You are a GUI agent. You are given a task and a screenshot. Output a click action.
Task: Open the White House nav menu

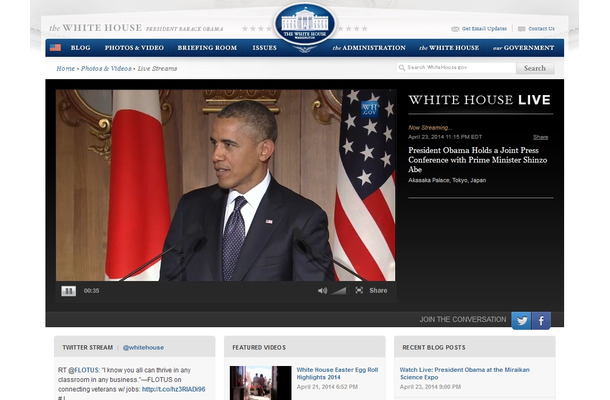(x=449, y=47)
